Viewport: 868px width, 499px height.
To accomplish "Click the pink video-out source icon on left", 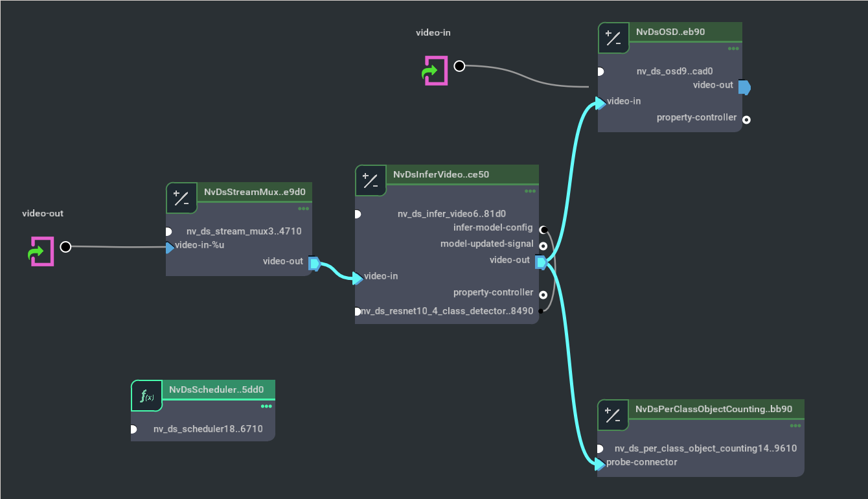I will [x=41, y=246].
